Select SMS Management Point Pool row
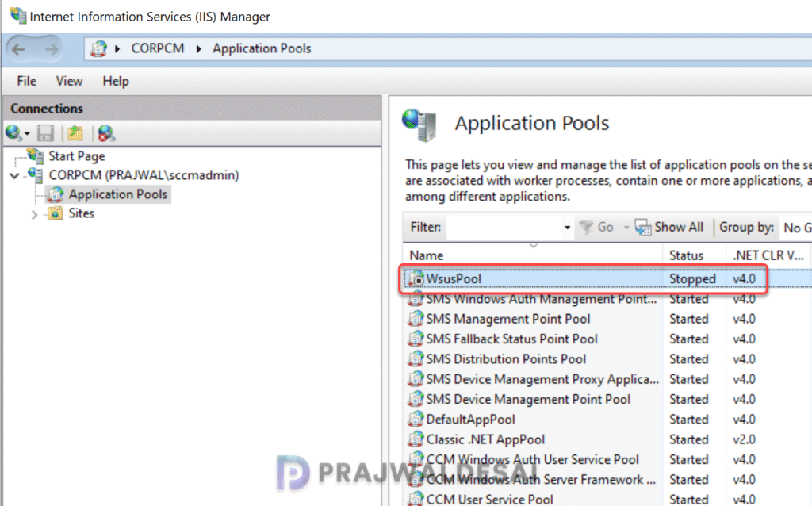This screenshot has height=506, width=812. tap(607, 319)
